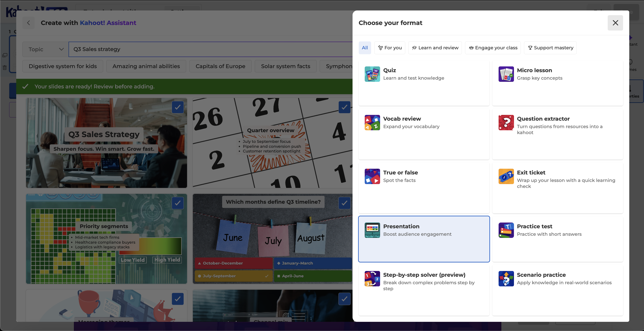Switch to the Support mastery tab
The image size is (644, 331).
550,48
